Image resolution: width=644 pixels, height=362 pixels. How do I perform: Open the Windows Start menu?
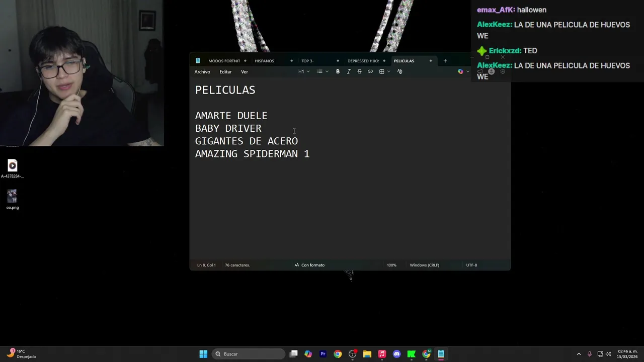(x=203, y=354)
